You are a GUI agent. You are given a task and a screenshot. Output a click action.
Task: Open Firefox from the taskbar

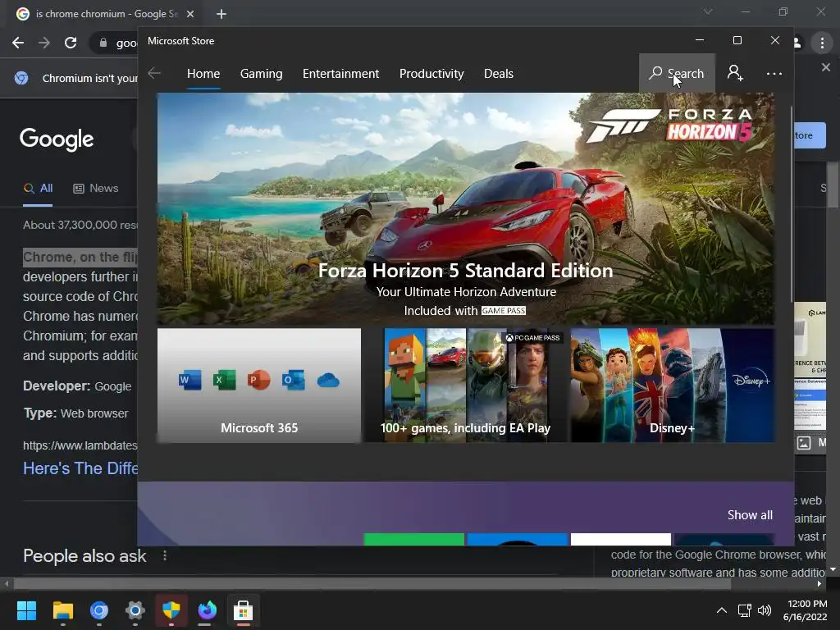point(208,610)
